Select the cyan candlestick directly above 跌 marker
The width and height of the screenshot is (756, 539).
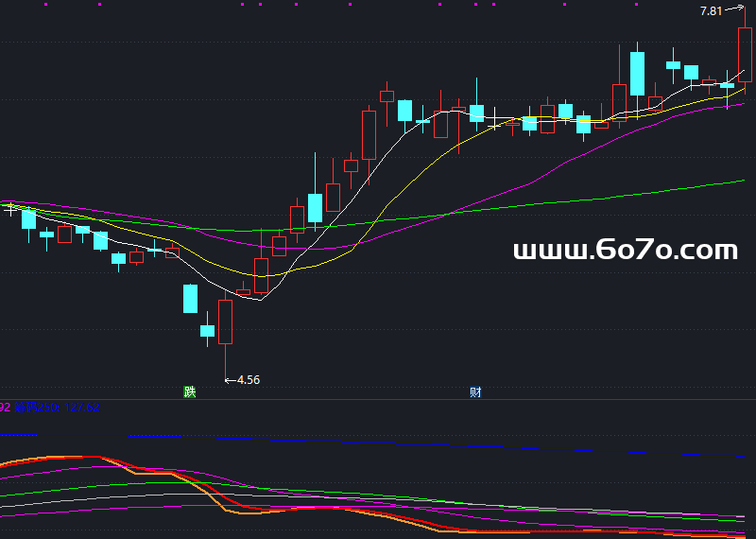coord(190,298)
